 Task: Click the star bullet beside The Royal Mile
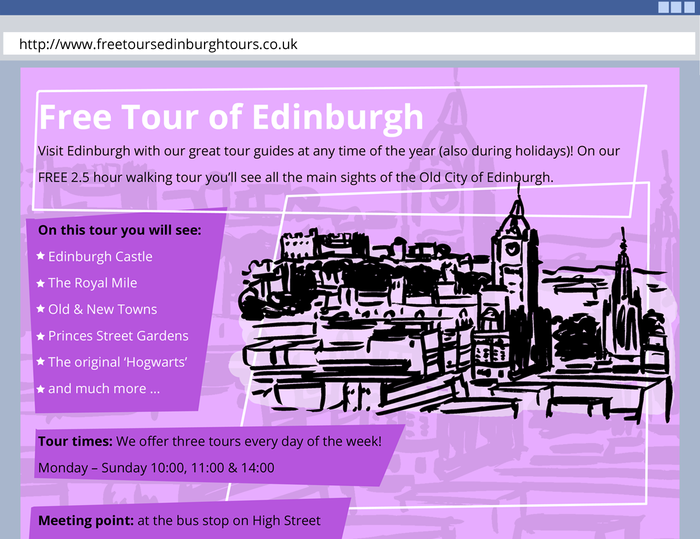(41, 284)
